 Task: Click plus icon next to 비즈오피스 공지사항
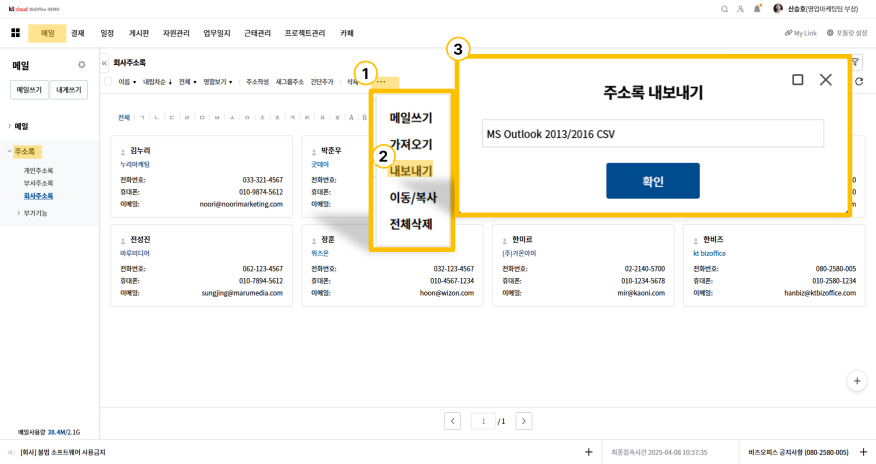pos(863,452)
